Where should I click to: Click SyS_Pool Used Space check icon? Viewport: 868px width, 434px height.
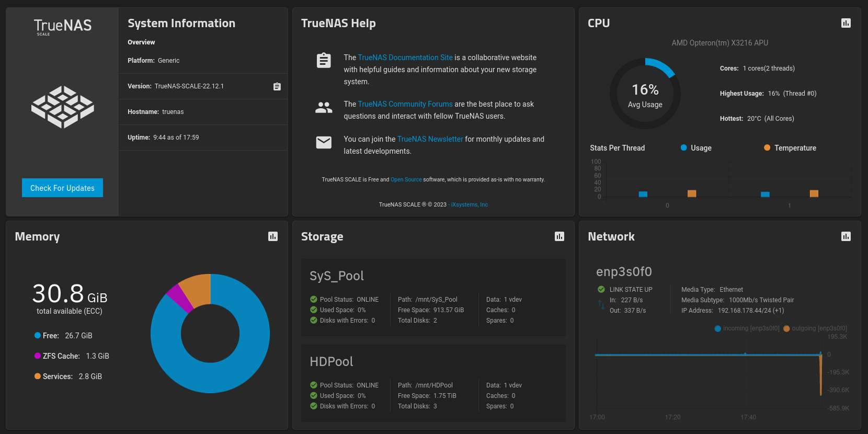pos(314,310)
